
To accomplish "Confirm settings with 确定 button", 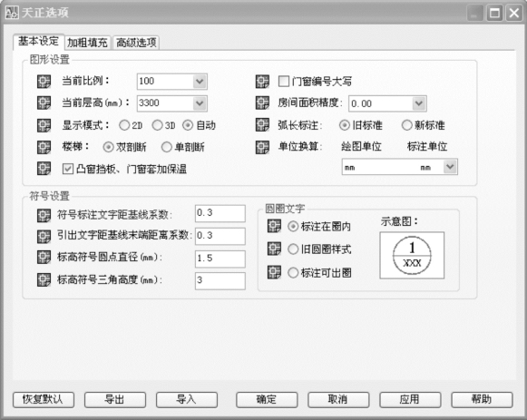I will [267, 399].
